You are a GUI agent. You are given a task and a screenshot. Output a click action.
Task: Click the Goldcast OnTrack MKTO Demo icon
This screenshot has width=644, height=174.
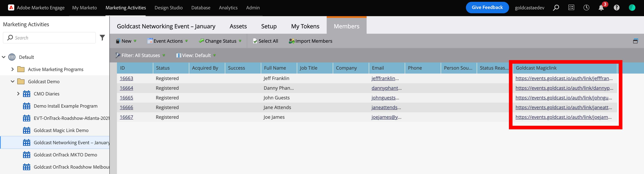tap(26, 155)
